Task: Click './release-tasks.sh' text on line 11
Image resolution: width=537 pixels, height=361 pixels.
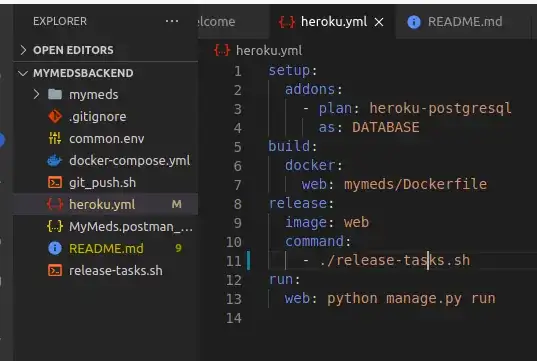Action: [395, 260]
